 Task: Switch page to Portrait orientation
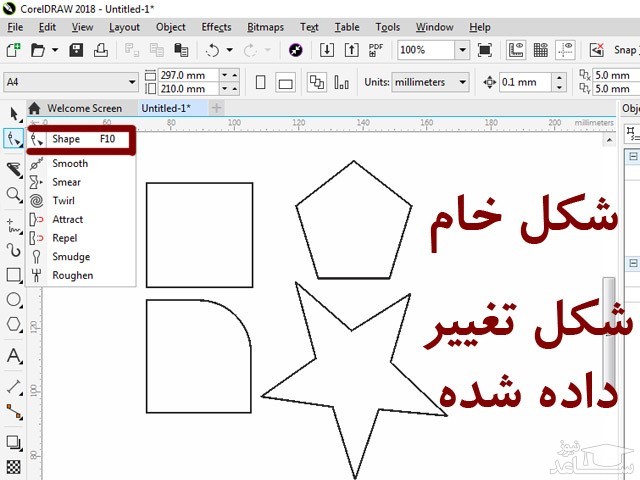click(260, 83)
